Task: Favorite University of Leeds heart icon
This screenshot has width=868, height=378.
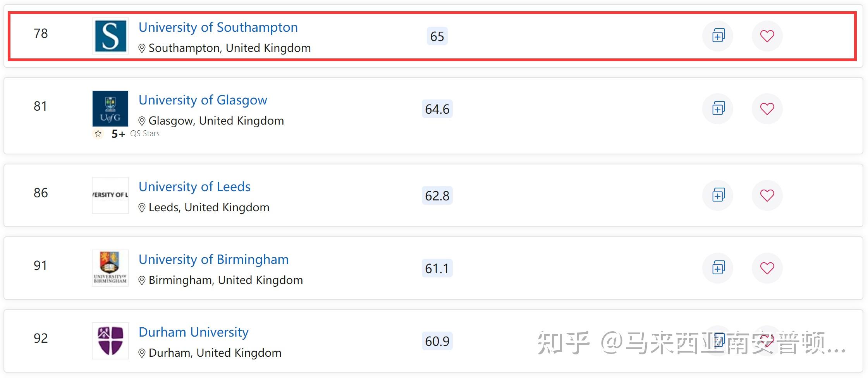Action: [767, 195]
